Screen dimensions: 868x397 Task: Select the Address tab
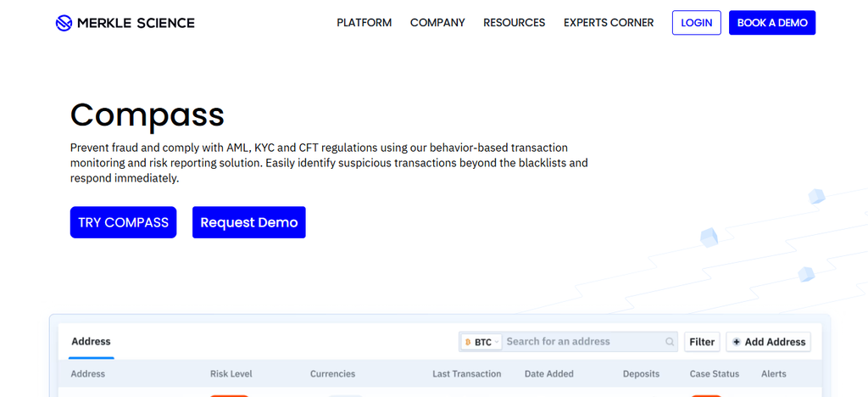[92, 342]
